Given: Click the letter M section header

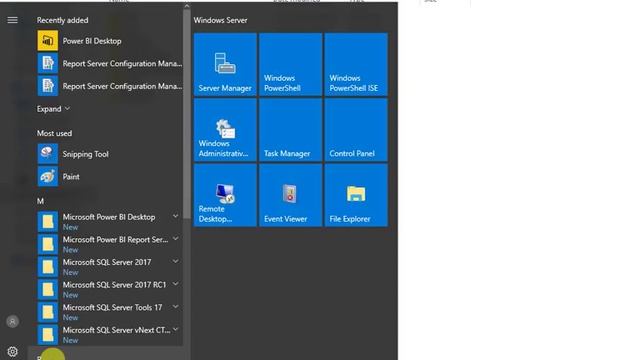Looking at the screenshot, I should click(x=40, y=201).
